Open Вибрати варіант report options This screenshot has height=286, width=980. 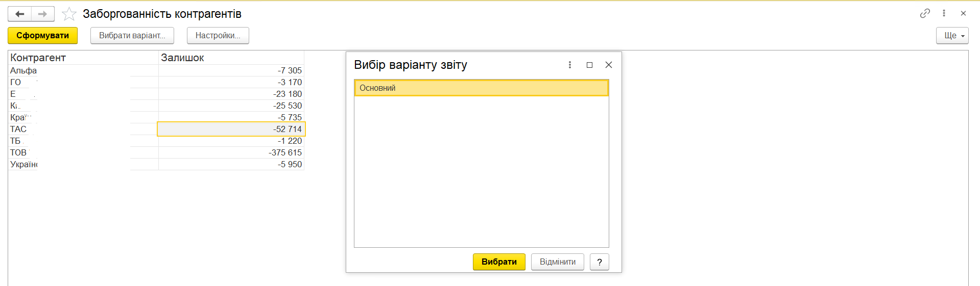coord(132,36)
